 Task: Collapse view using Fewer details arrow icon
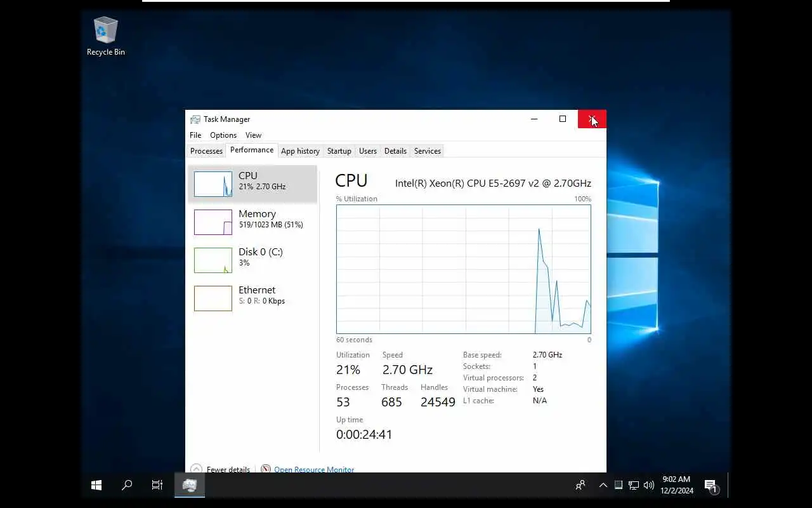pyautogui.click(x=196, y=469)
